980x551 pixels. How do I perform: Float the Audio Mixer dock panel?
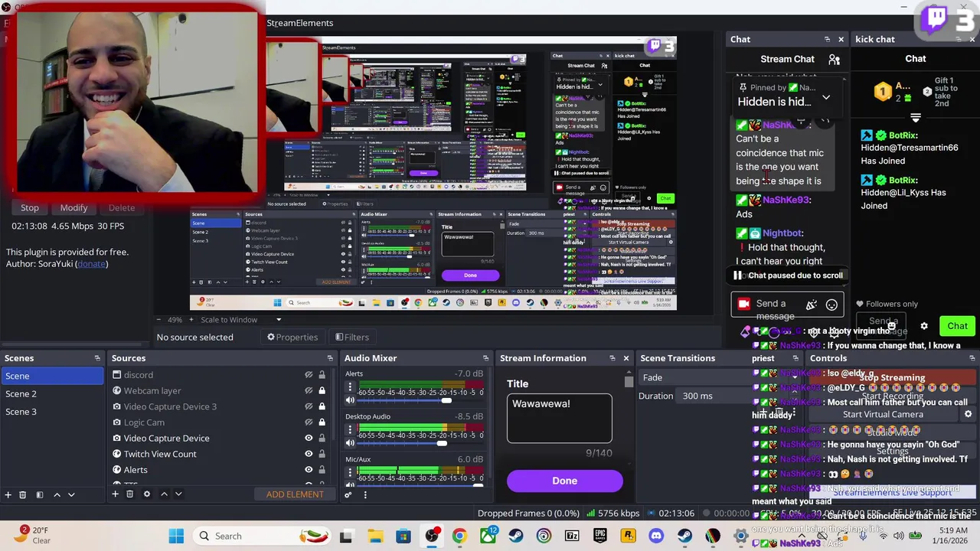pos(485,358)
